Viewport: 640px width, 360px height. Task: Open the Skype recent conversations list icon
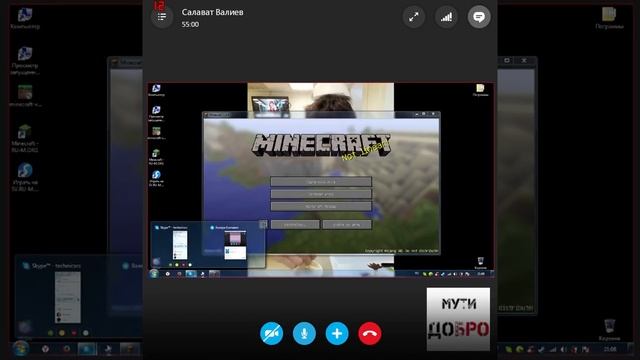162,17
